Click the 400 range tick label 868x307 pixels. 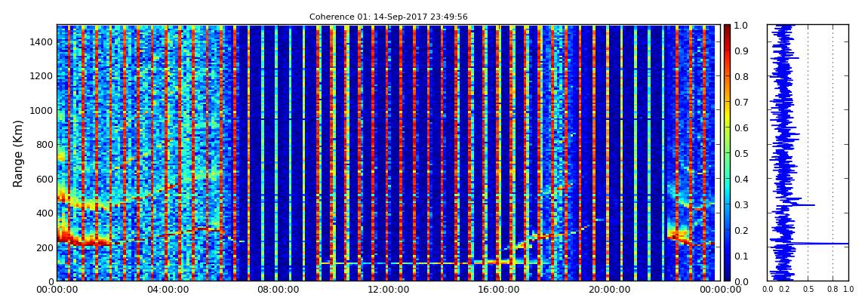tap(45, 213)
